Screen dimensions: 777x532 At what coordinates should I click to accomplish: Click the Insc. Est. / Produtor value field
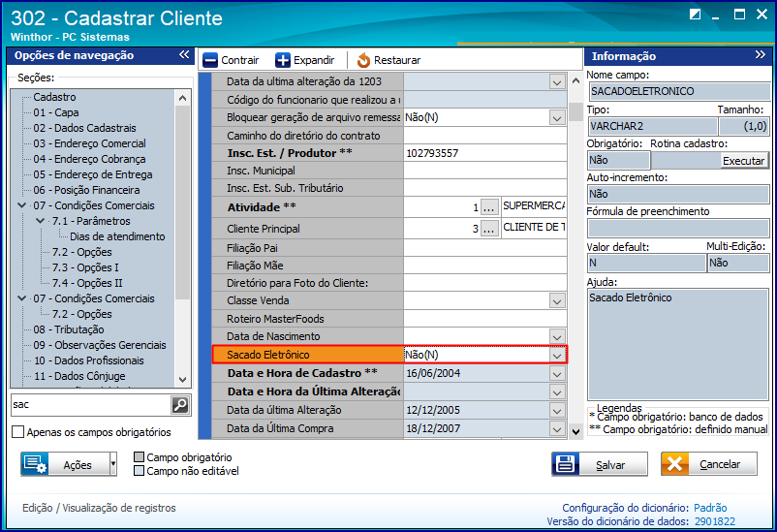(x=485, y=153)
